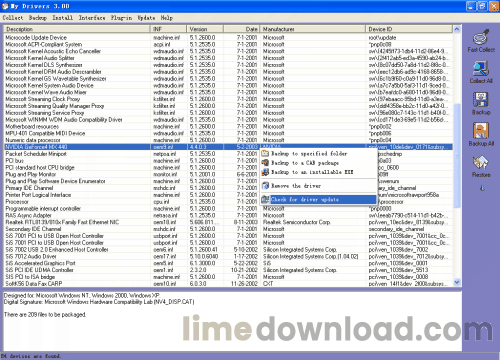Viewport: 500px width, 360px height.
Task: Click the Backup to an installable EXE icon
Action: coord(265,172)
